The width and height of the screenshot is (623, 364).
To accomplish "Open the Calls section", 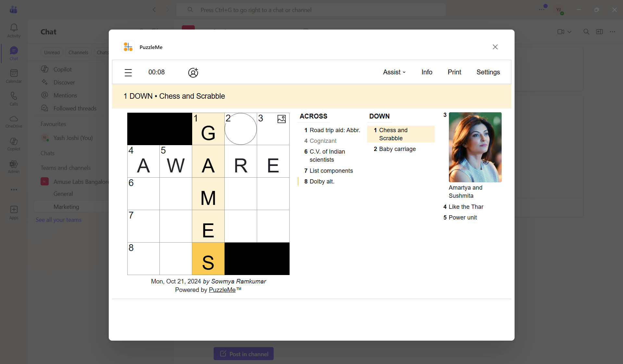I will point(14,99).
